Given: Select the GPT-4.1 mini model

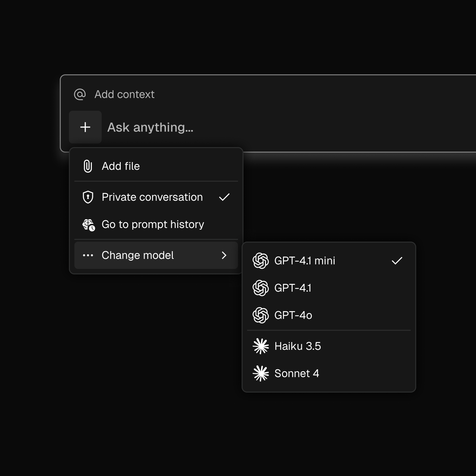Looking at the screenshot, I should [329, 261].
